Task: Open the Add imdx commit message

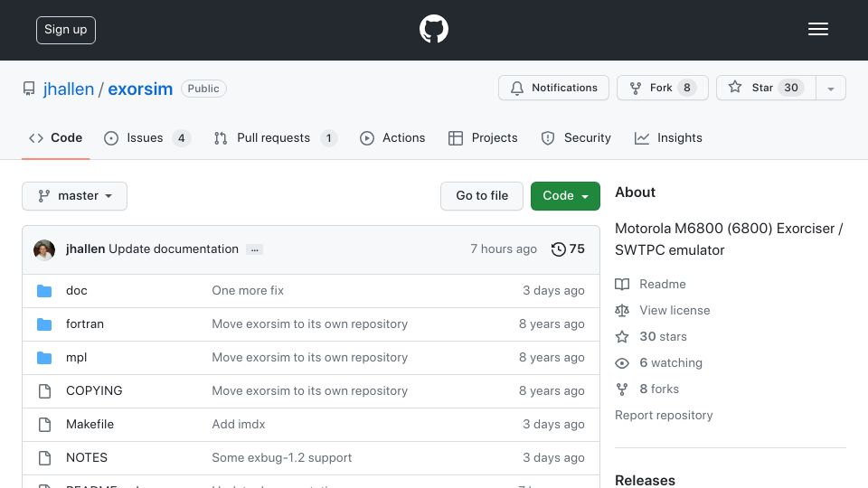Action: click(x=239, y=425)
